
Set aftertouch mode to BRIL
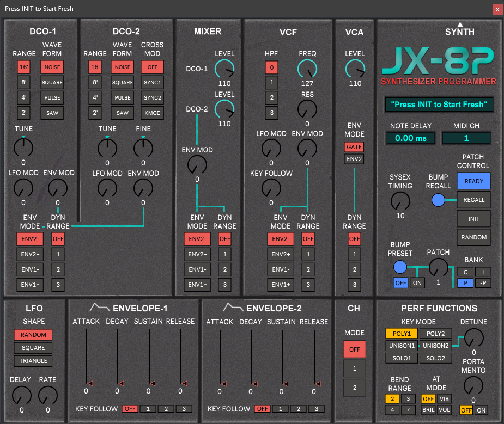[428, 410]
